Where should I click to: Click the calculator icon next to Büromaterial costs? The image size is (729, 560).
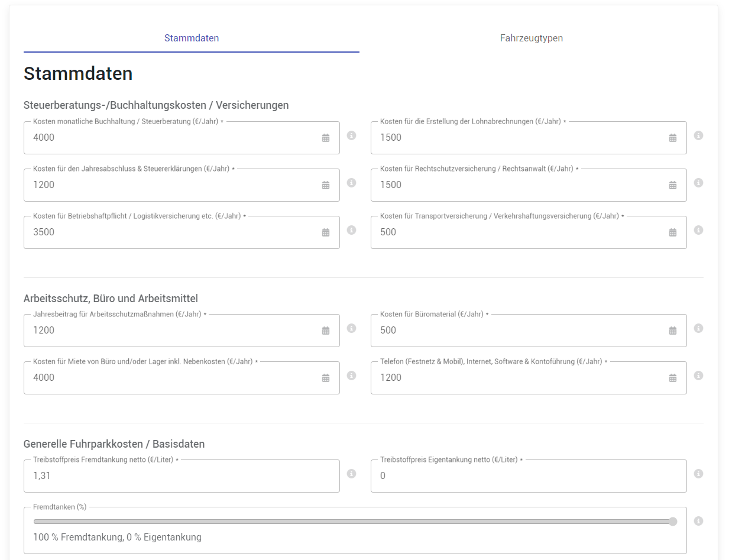pos(672,330)
